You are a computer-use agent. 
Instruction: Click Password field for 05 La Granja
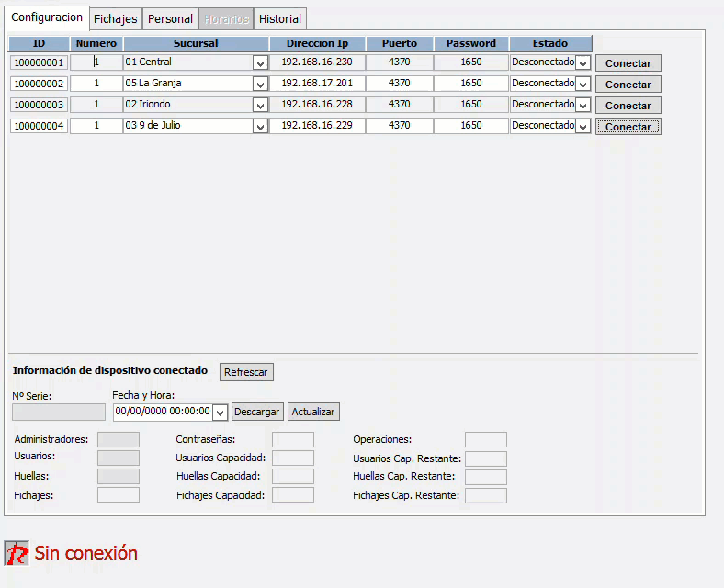tap(470, 84)
